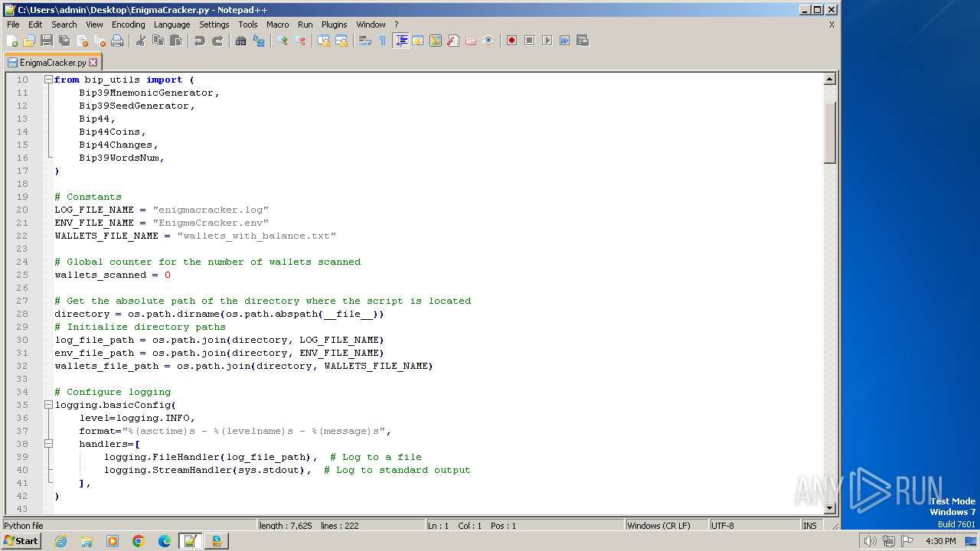The width and height of the screenshot is (980, 551).
Task: Click the Open file toolbar icon
Action: [x=29, y=41]
